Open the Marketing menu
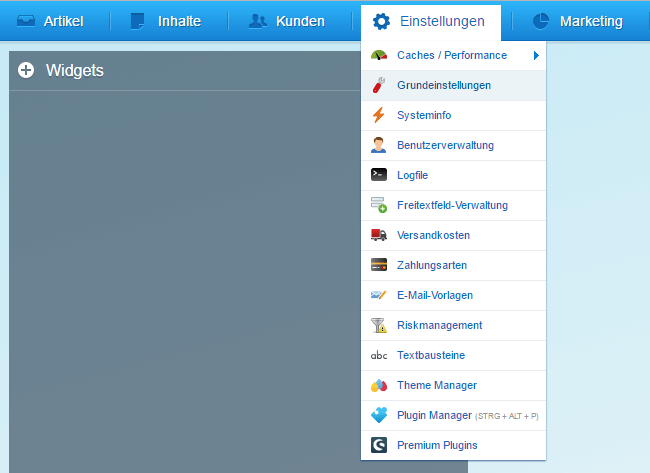This screenshot has height=473, width=650. pos(577,21)
